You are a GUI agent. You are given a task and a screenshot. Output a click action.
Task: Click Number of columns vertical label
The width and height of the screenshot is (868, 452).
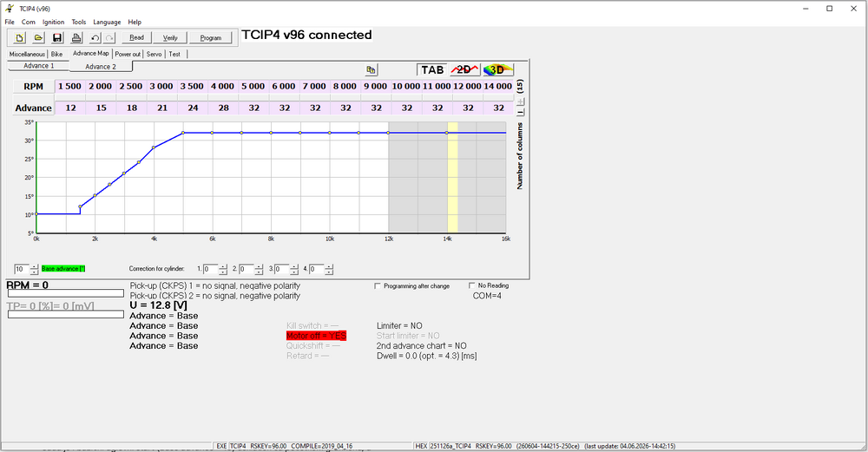coord(520,156)
